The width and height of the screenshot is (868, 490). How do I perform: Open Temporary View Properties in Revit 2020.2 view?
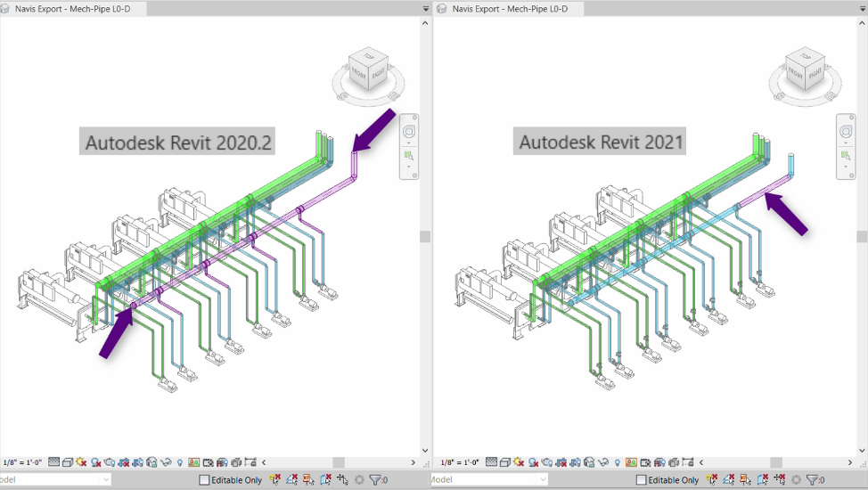click(x=209, y=461)
